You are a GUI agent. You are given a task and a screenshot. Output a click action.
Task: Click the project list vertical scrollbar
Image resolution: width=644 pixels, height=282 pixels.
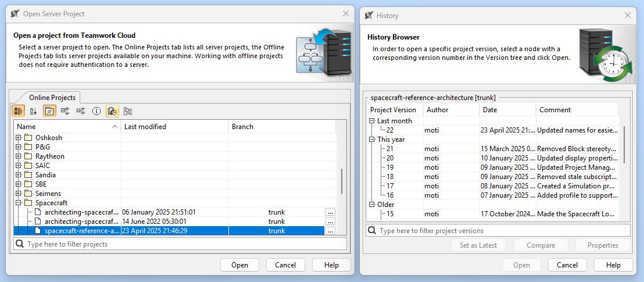tap(342, 180)
